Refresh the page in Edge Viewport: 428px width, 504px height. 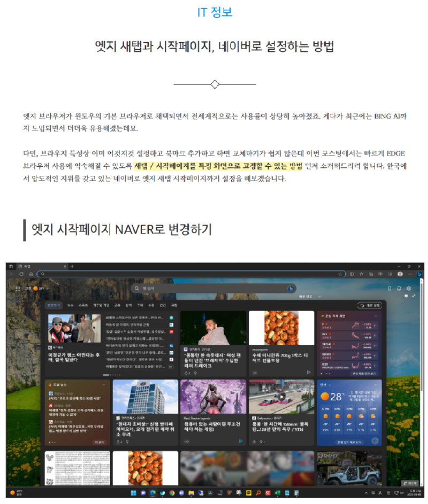(x=21, y=274)
